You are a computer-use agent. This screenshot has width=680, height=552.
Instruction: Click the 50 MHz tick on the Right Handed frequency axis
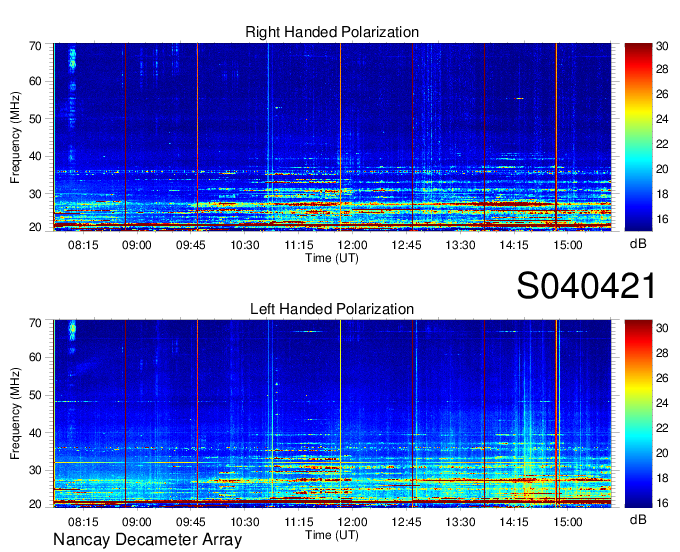pos(35,119)
